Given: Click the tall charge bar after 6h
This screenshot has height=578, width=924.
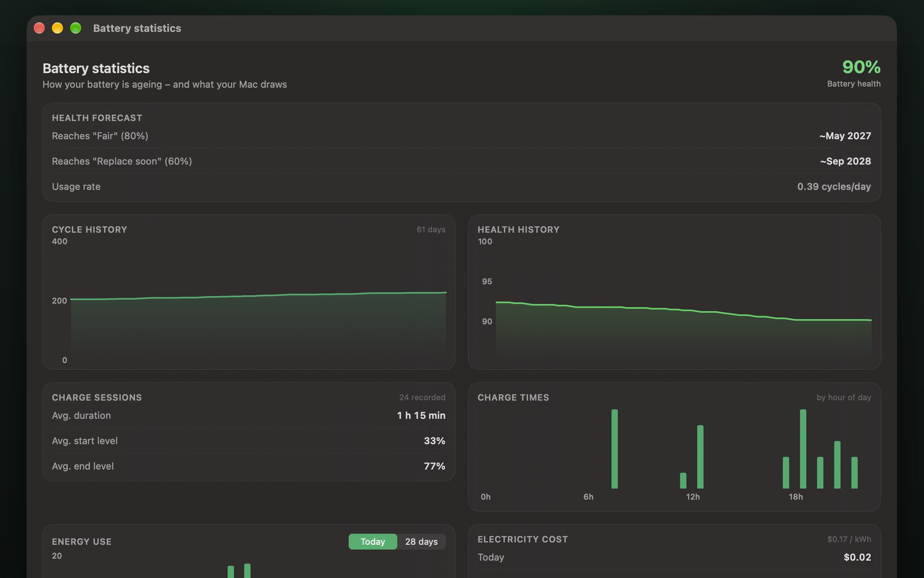Looking at the screenshot, I should pyautogui.click(x=615, y=449).
